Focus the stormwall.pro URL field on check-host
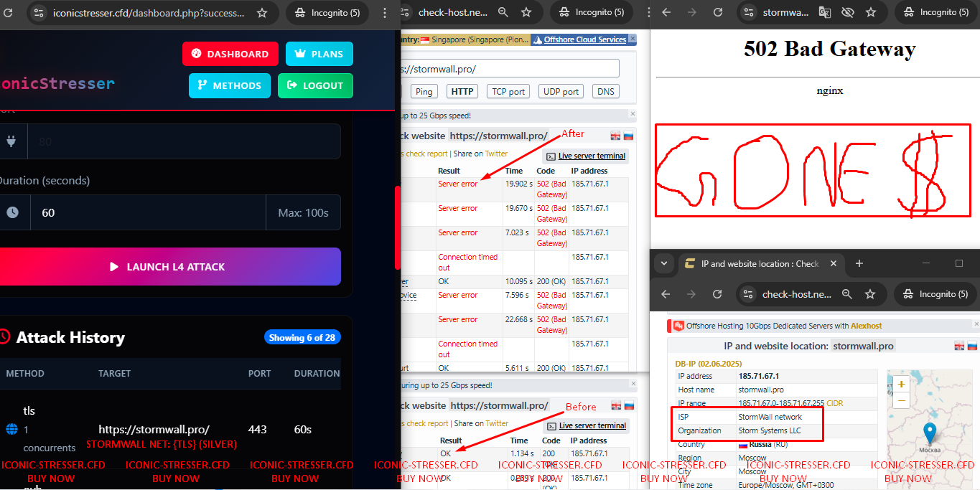Screen dimensions: 980x490 (510, 69)
